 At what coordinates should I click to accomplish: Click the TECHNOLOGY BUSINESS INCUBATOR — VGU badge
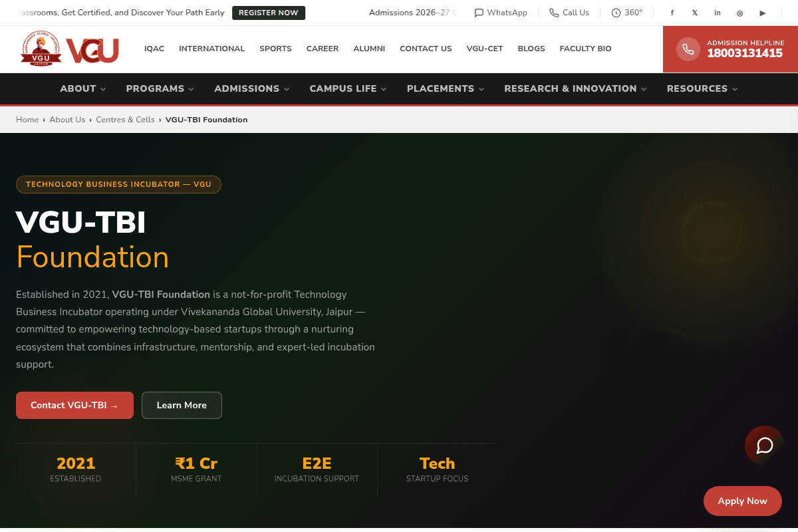point(118,184)
